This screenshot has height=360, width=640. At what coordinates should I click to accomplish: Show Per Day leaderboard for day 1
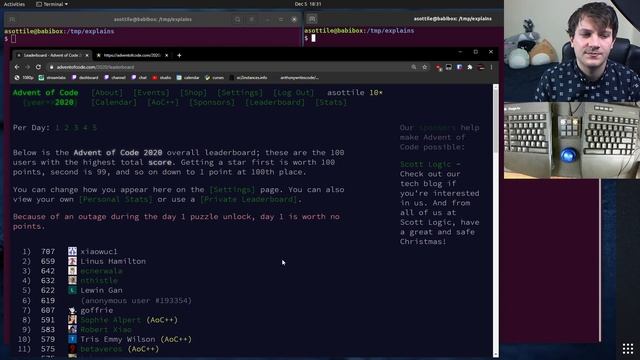click(x=58, y=128)
